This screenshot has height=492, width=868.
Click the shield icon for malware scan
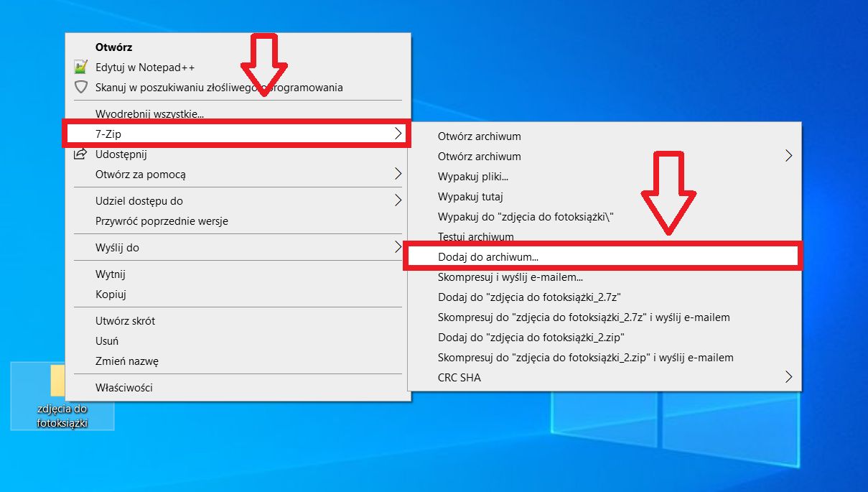[x=80, y=87]
